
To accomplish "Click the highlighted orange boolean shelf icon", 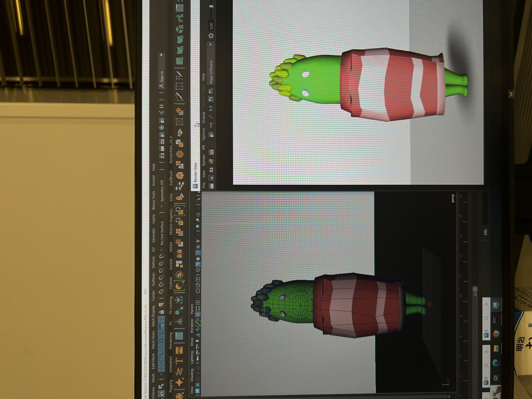I will coord(179,286).
